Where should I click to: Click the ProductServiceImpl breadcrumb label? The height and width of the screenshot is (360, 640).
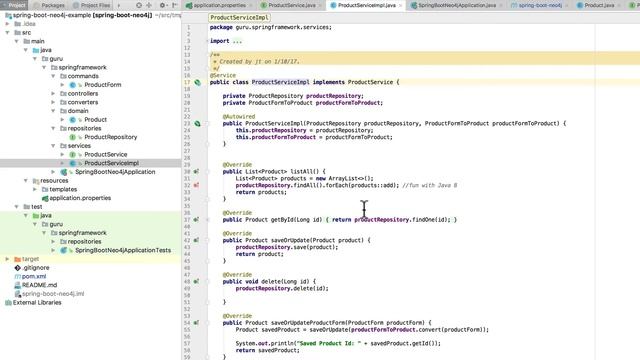click(x=240, y=18)
